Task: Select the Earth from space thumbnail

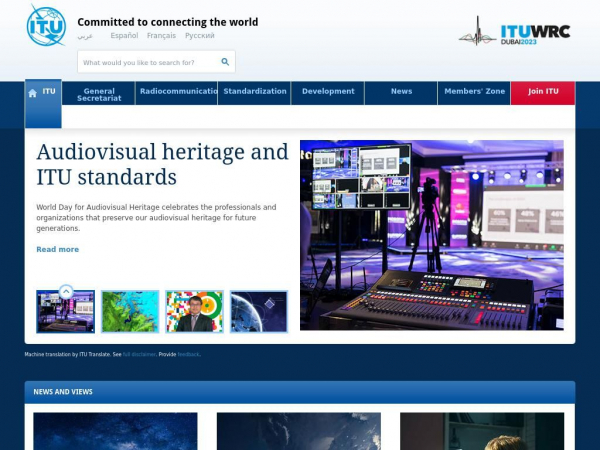Action: pyautogui.click(x=259, y=311)
